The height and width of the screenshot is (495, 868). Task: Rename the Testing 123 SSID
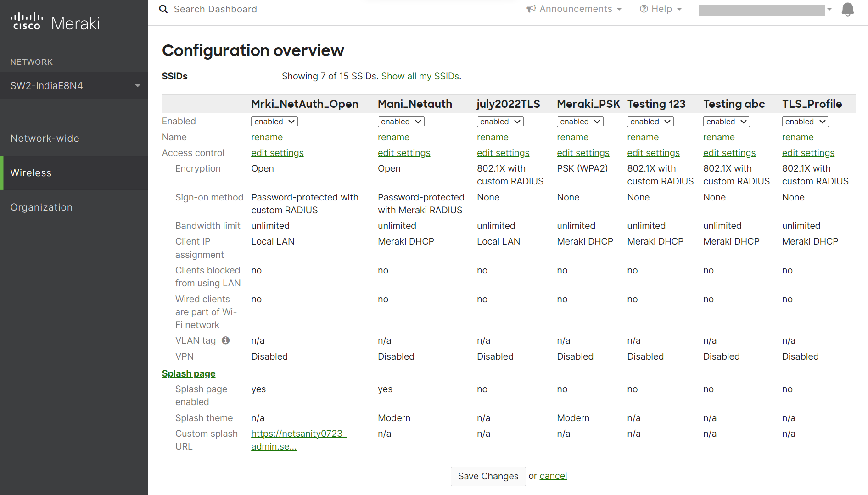643,137
